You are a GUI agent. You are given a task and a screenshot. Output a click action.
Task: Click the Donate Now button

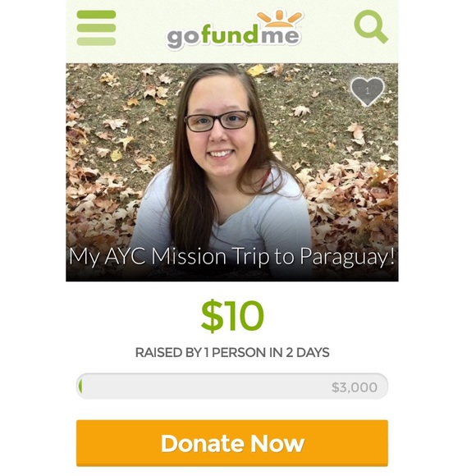[232, 443]
